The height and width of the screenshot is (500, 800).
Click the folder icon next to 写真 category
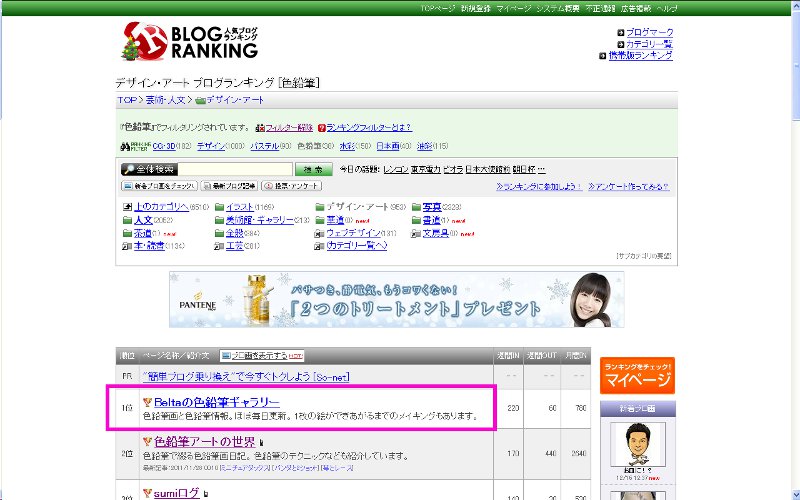click(415, 207)
